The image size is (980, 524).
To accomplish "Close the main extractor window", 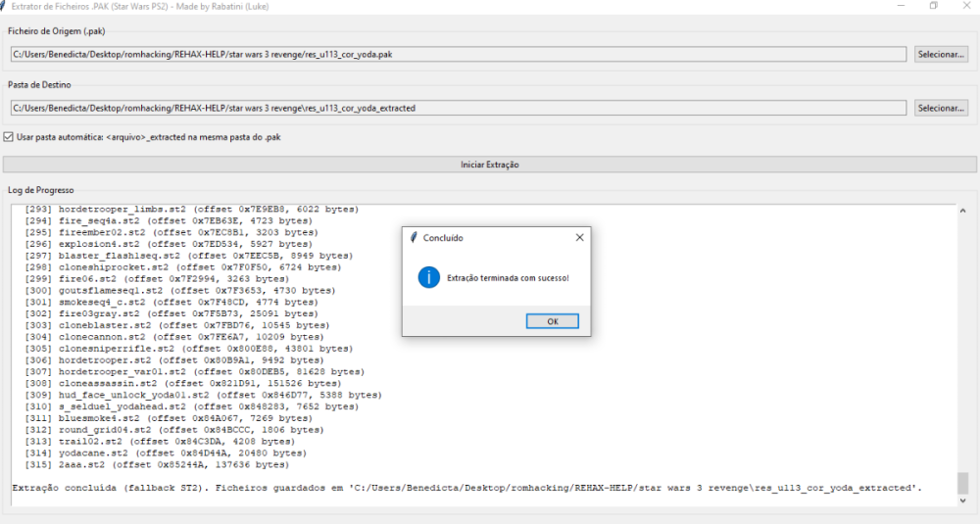I will point(965,6).
